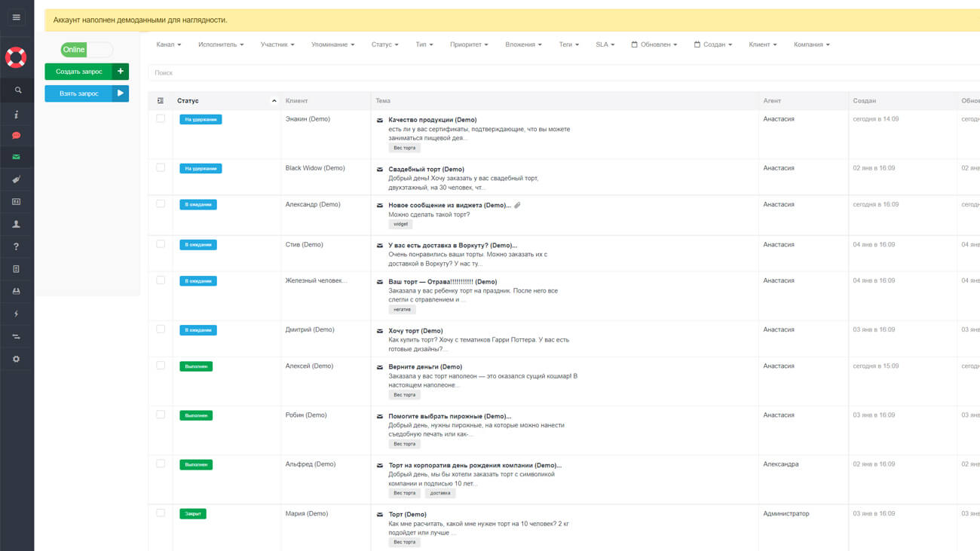Click the lightning bolt icon in sidebar
This screenshot has height=551, width=980.
click(17, 314)
